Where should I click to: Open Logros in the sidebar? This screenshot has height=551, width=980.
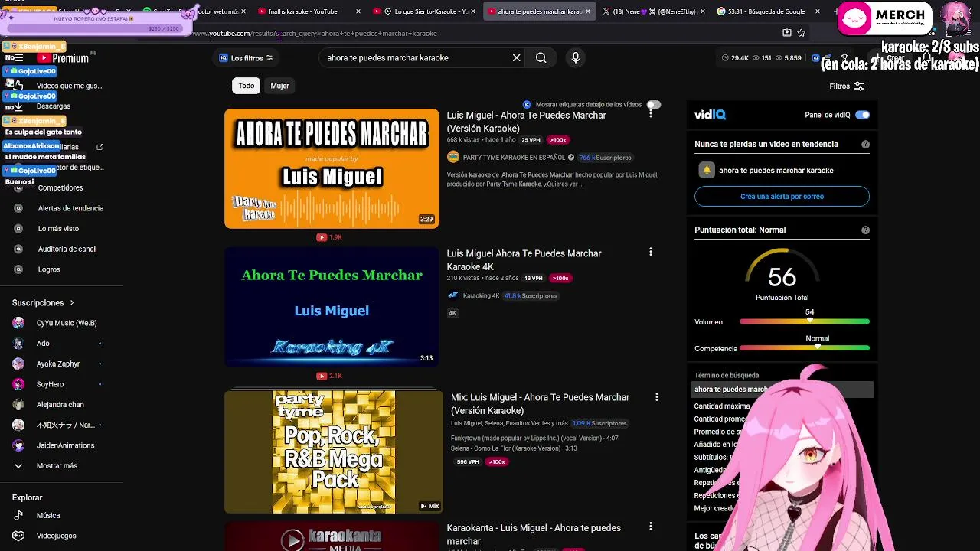click(49, 269)
